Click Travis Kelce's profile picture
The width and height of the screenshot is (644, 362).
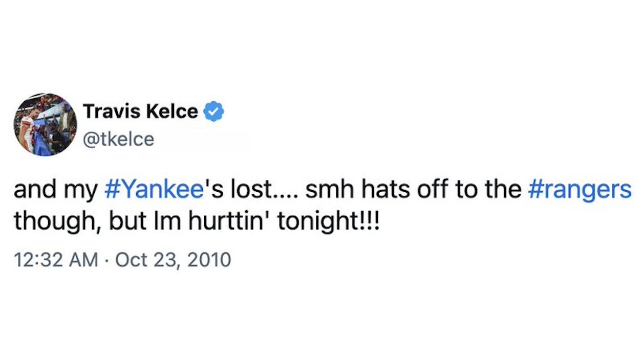[45, 124]
